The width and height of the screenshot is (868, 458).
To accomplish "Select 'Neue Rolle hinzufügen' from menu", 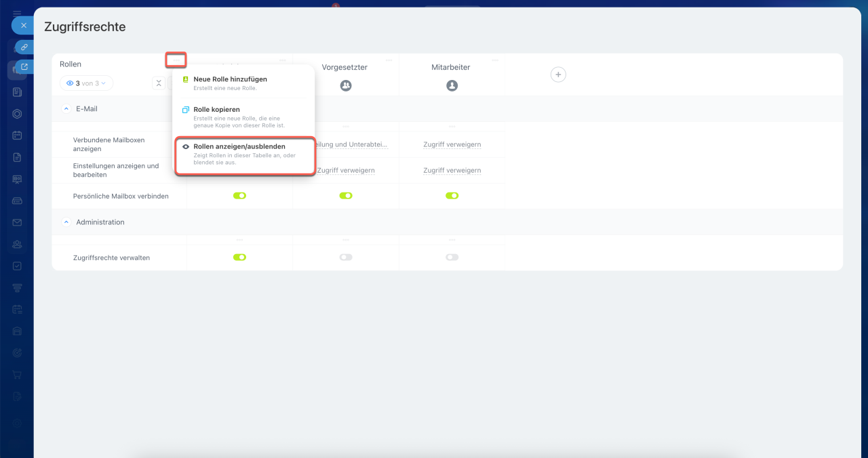I will [230, 79].
